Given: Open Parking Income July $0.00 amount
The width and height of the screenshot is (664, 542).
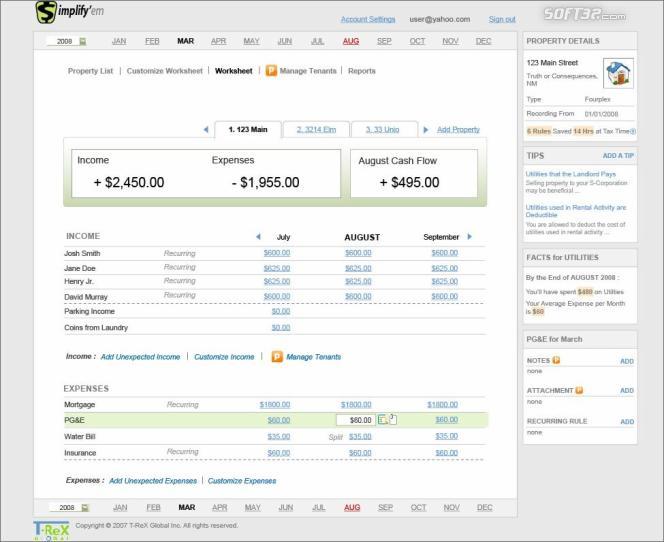Looking at the screenshot, I should [x=281, y=311].
